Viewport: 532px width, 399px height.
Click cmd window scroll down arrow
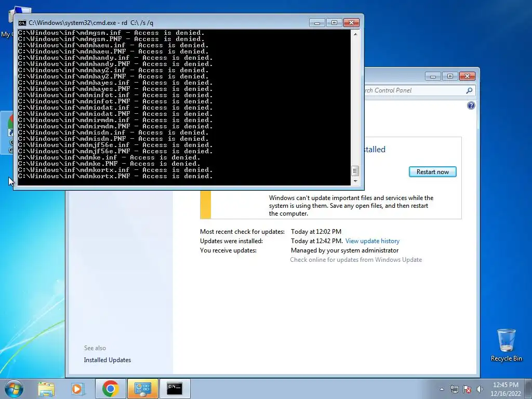pos(355,181)
